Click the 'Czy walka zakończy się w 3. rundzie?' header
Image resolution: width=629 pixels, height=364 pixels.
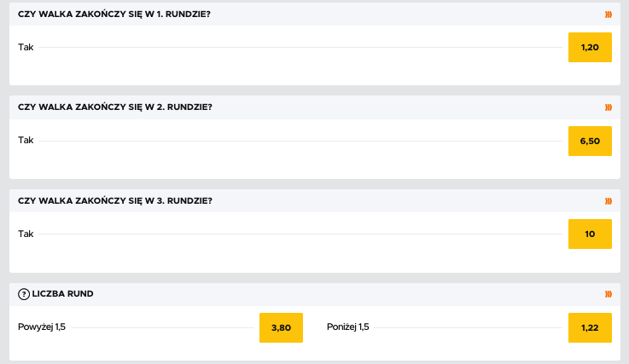click(115, 201)
